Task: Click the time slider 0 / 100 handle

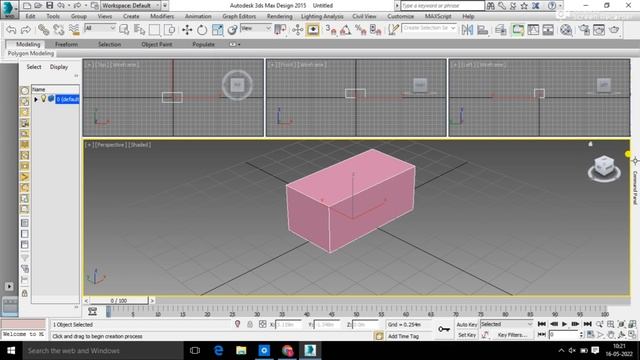Action: coord(119,300)
